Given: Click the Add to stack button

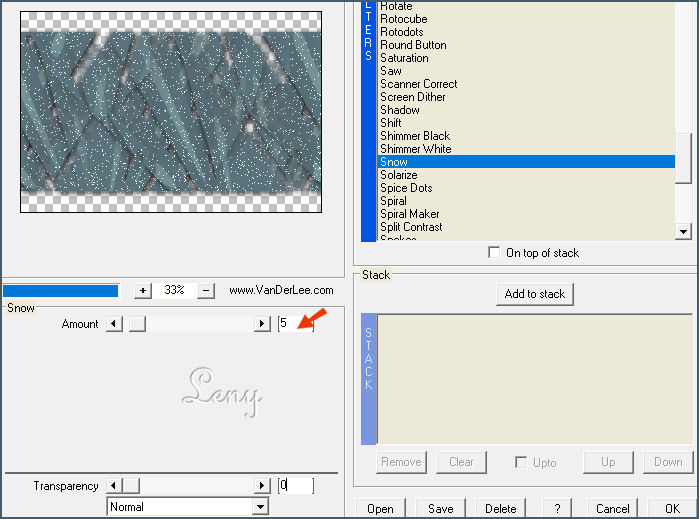Looking at the screenshot, I should click(x=534, y=294).
